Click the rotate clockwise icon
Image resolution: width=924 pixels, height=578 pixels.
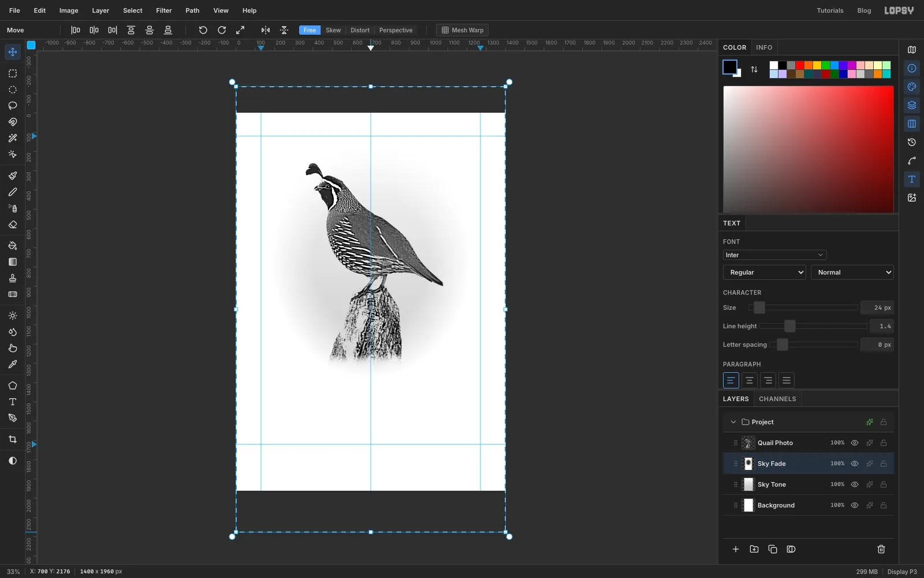click(x=222, y=30)
